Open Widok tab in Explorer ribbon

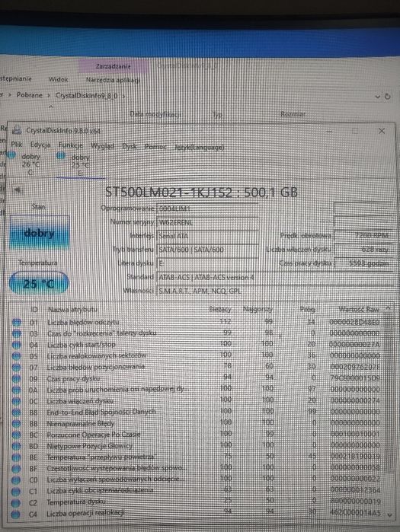coord(58,79)
